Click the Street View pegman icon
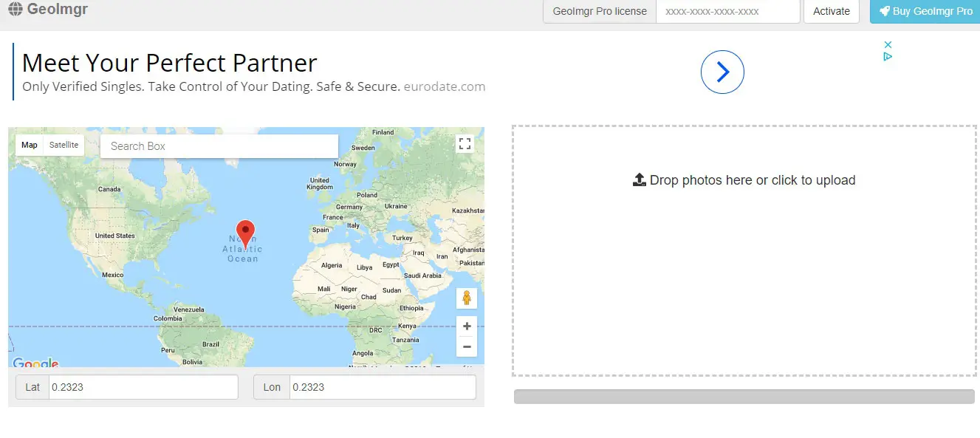 coord(466,298)
